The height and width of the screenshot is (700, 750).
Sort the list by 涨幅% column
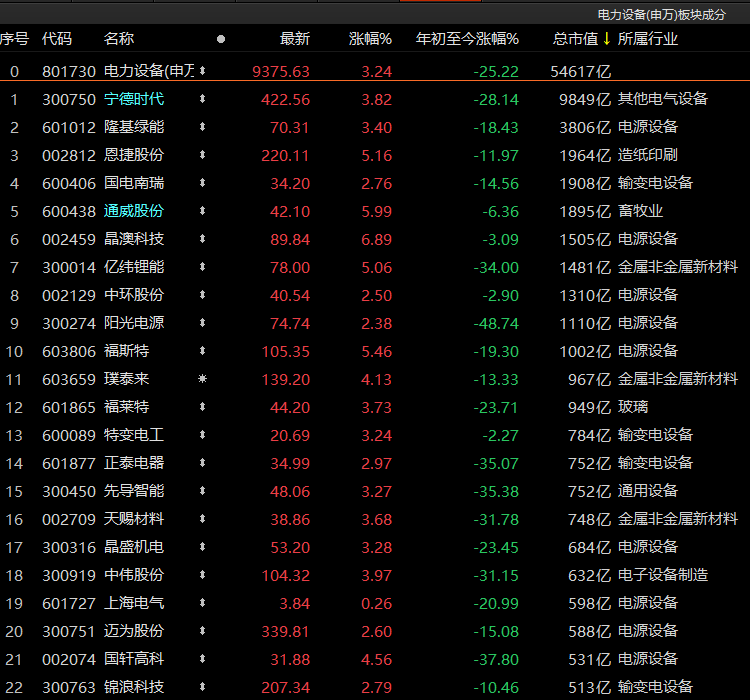click(x=370, y=39)
